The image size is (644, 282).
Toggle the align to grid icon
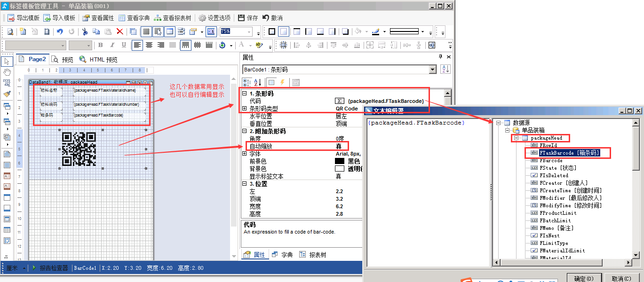tap(158, 31)
